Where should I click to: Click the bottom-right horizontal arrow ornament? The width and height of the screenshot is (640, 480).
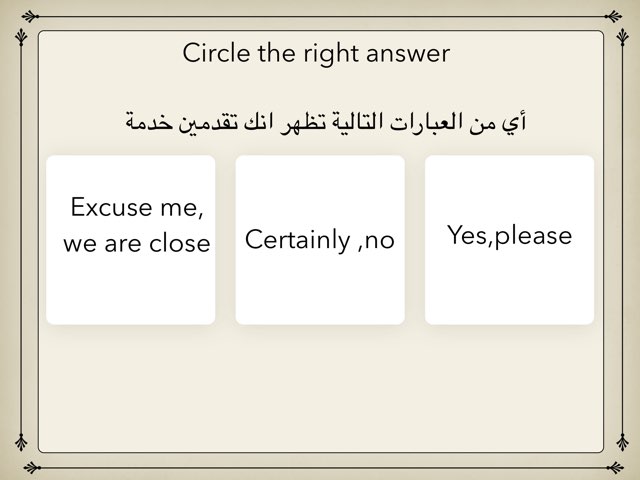coord(615,467)
